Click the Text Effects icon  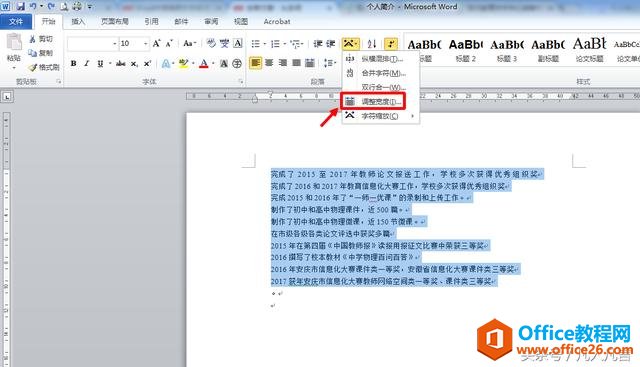coord(166,64)
